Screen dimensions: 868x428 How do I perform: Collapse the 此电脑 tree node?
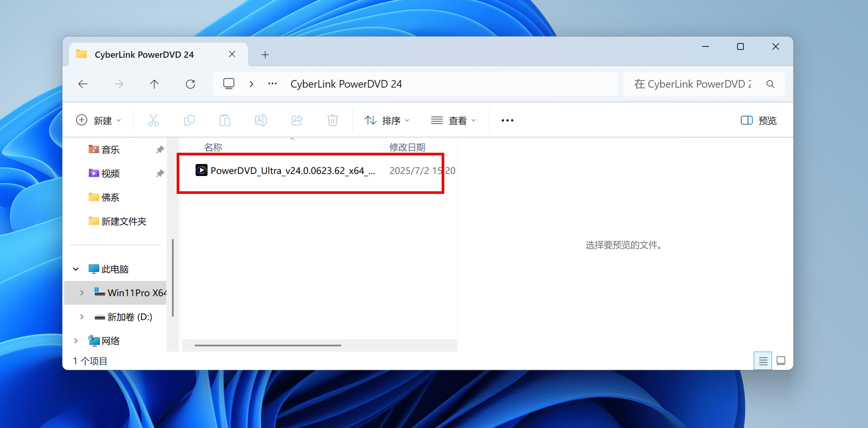[76, 269]
